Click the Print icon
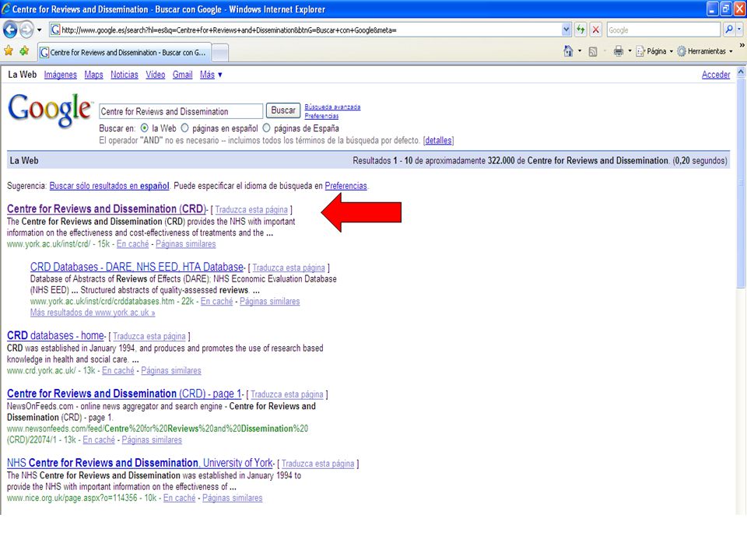This screenshot has height=560, width=747. point(619,51)
